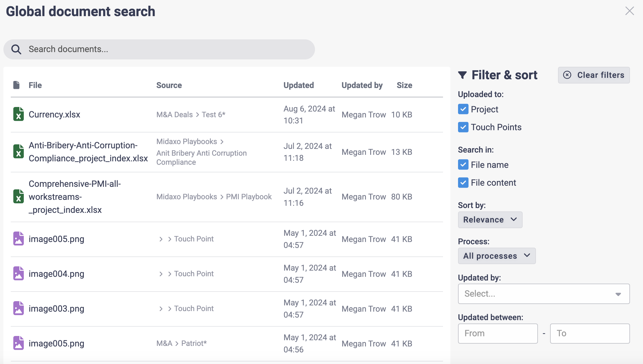Open image004.png file

pos(56,274)
